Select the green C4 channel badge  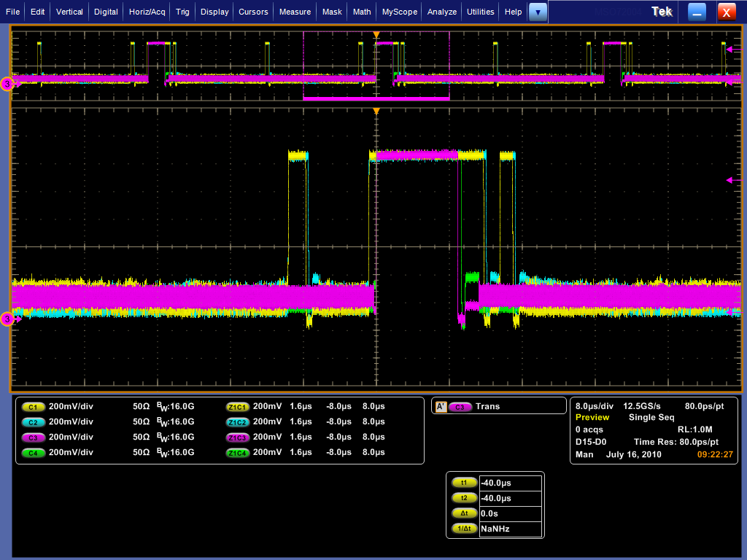[x=34, y=452]
